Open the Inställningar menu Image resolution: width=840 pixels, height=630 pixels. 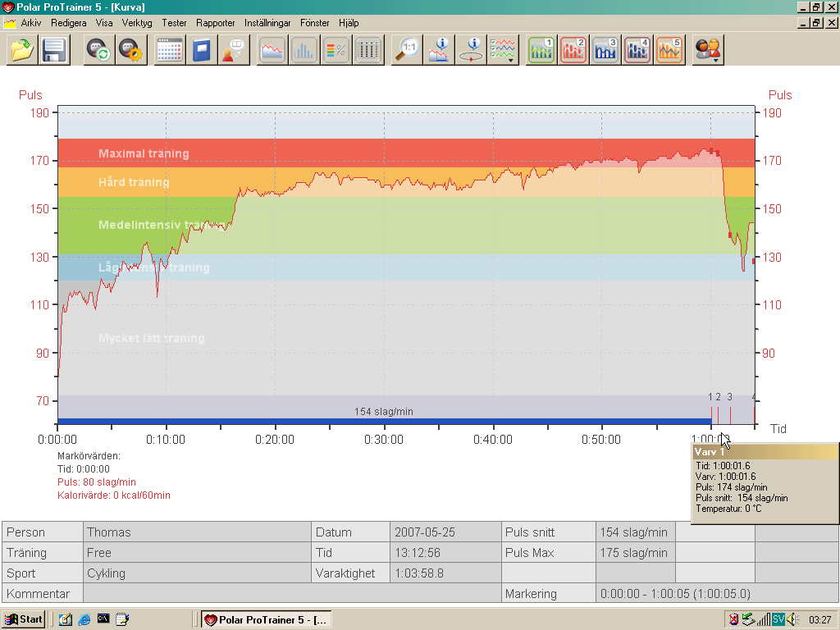[x=267, y=23]
